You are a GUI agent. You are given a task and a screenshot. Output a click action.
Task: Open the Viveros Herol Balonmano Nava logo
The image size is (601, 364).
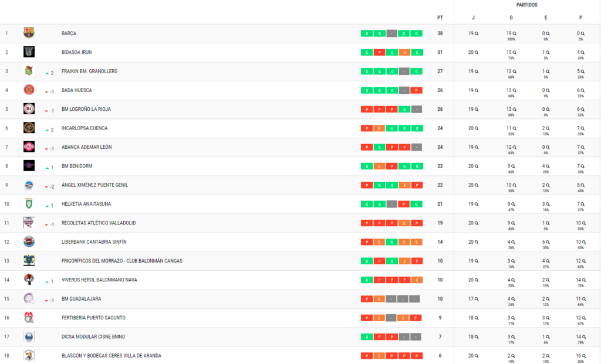click(x=29, y=280)
